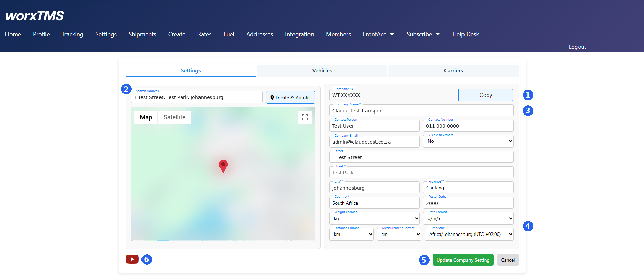The height and width of the screenshot is (277, 644).
Task: Go to the Rates page
Action: [x=204, y=34]
